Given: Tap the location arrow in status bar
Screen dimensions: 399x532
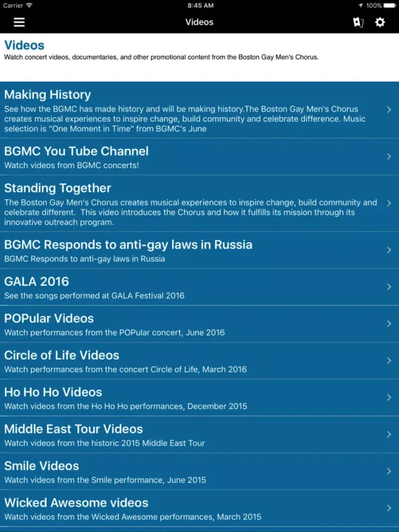Looking at the screenshot, I should point(360,5).
